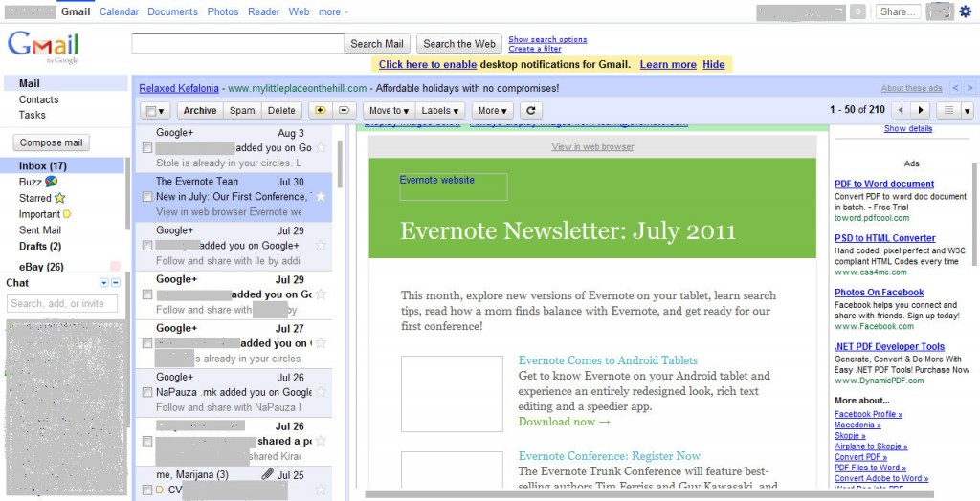This screenshot has height=501, width=980.
Task: Open the Chat options dropdown arrow
Action: (x=103, y=283)
